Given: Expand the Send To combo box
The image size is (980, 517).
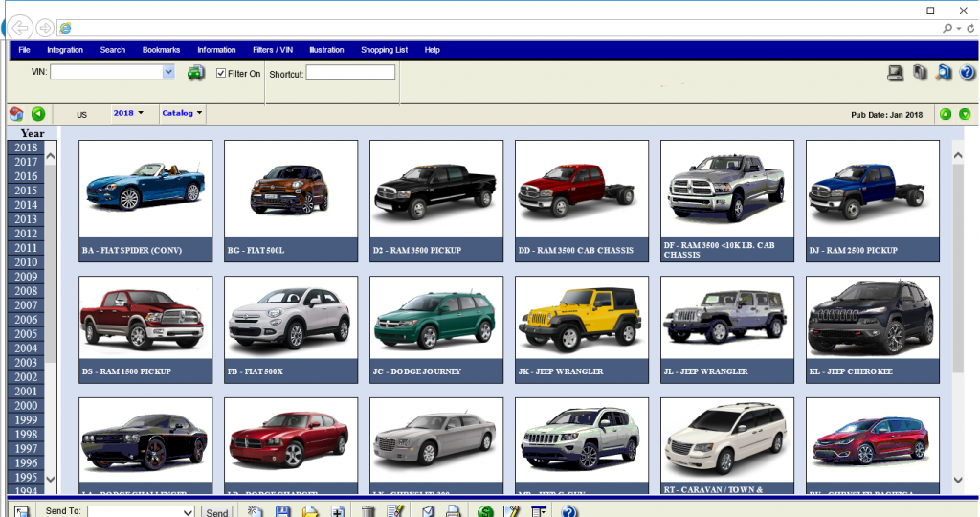Looking at the screenshot, I should click(x=188, y=512).
